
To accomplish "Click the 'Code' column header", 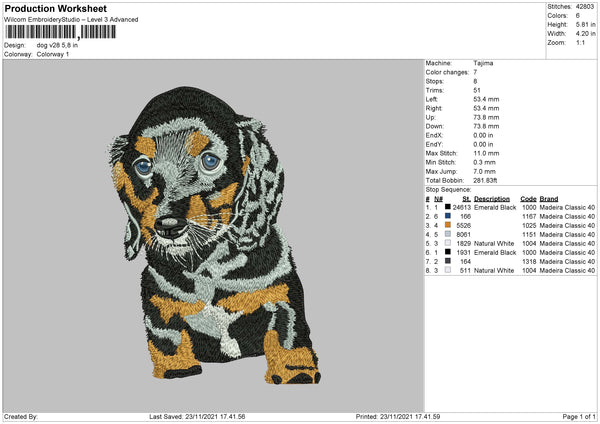I will coord(528,199).
